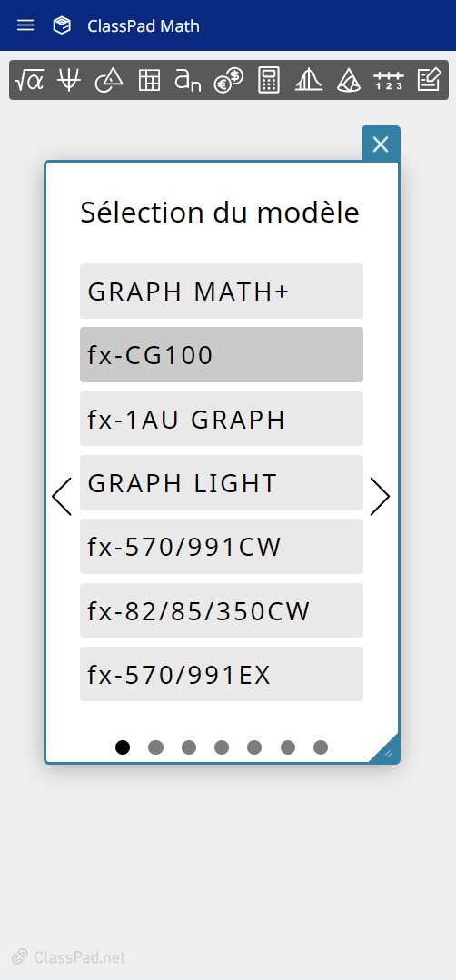The width and height of the screenshot is (456, 980).
Task: Choose the fx-CG100 model
Action: point(222,355)
